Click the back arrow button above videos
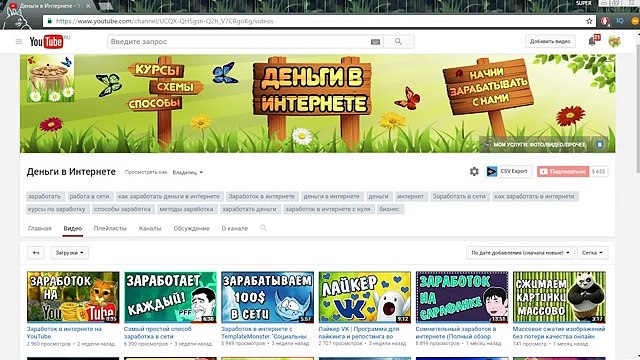Viewport: 640px width, 360px height. (36, 253)
